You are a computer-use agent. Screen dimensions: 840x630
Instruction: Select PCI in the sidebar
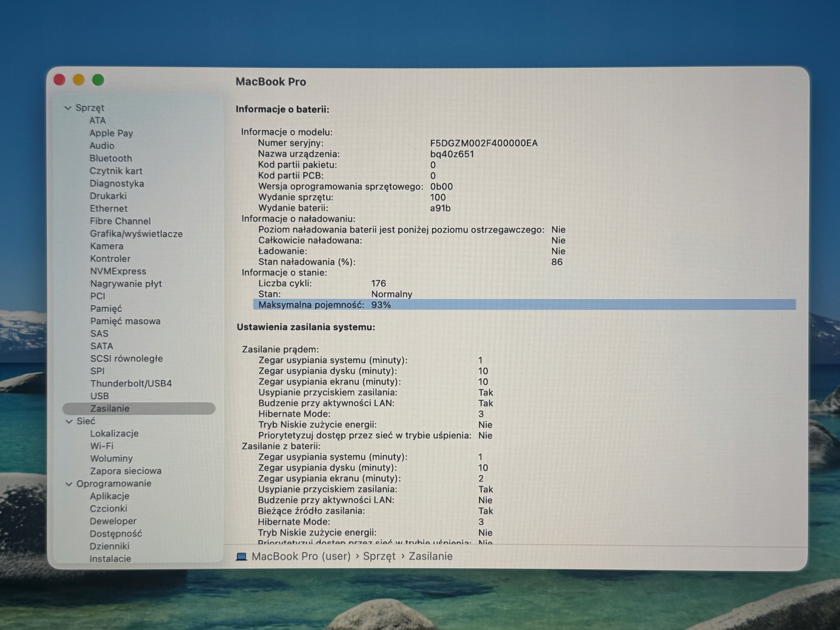[x=97, y=296]
